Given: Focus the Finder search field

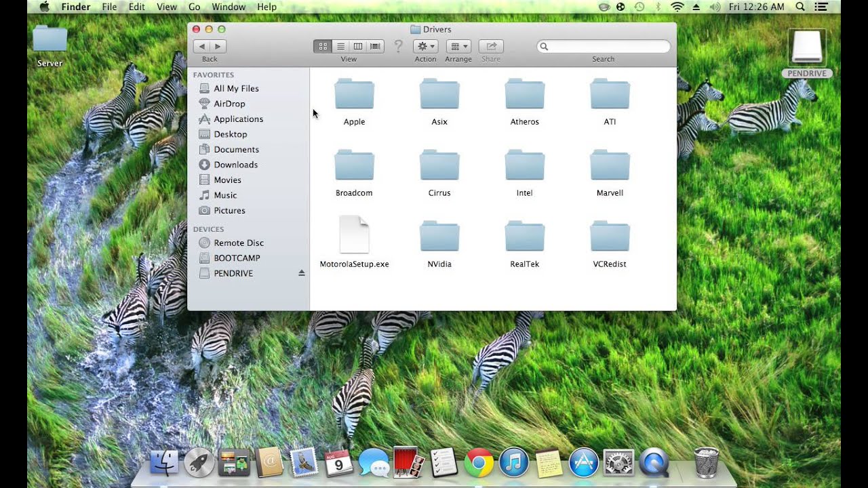Looking at the screenshot, I should point(604,46).
